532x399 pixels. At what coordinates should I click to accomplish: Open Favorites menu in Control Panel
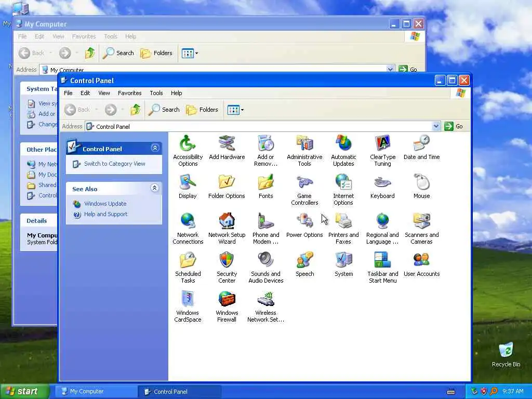(129, 93)
